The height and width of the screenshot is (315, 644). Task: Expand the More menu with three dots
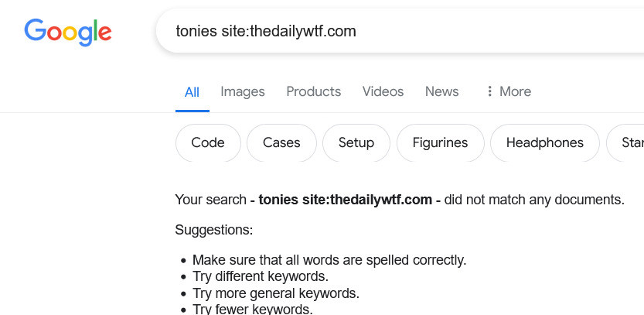(x=508, y=91)
